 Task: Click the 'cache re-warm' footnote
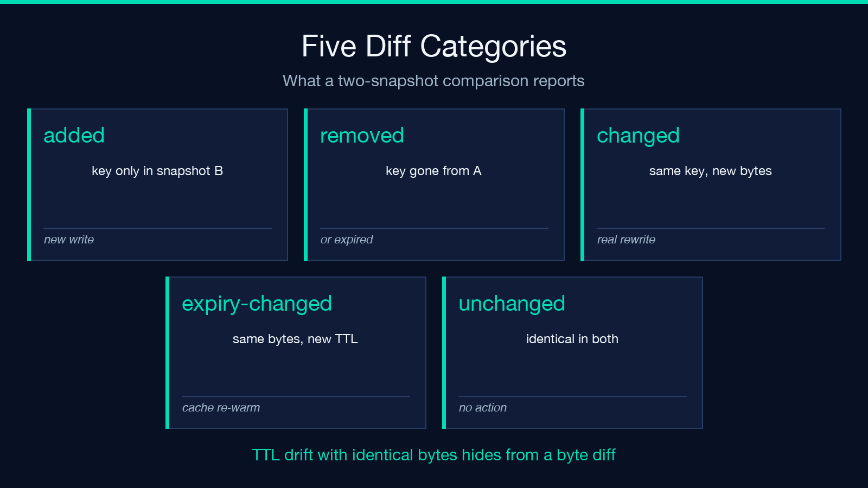coord(221,408)
